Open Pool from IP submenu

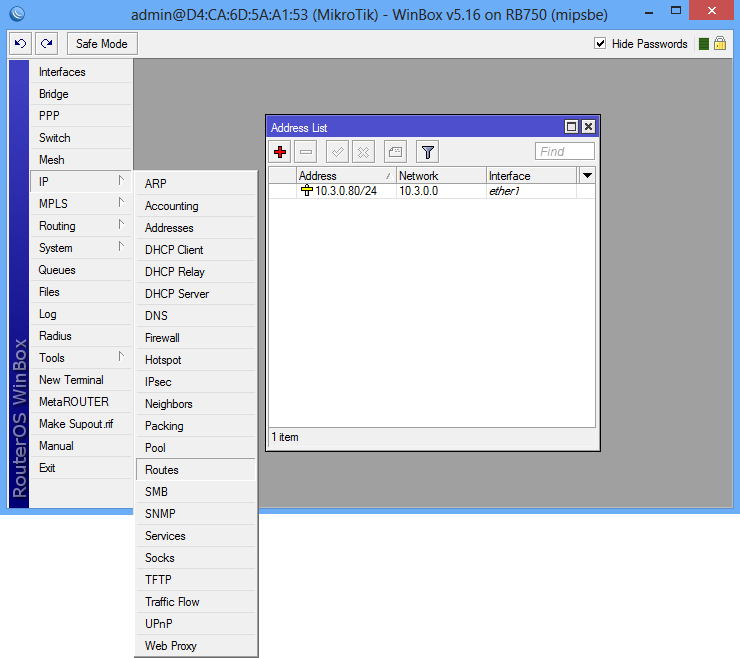tap(196, 448)
